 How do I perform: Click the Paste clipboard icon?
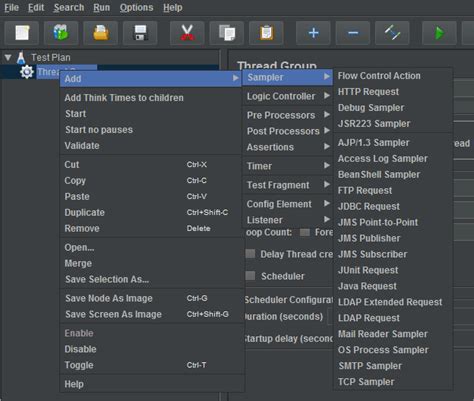(266, 33)
